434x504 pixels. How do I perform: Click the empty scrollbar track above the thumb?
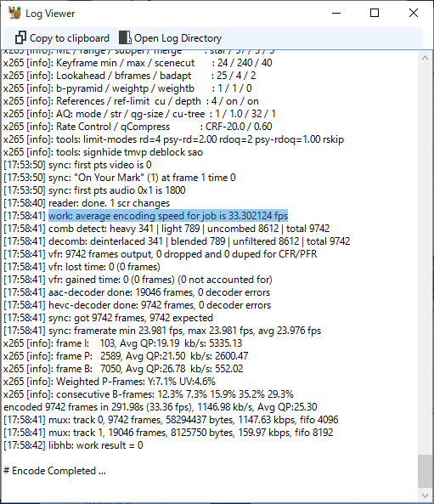coord(425,258)
